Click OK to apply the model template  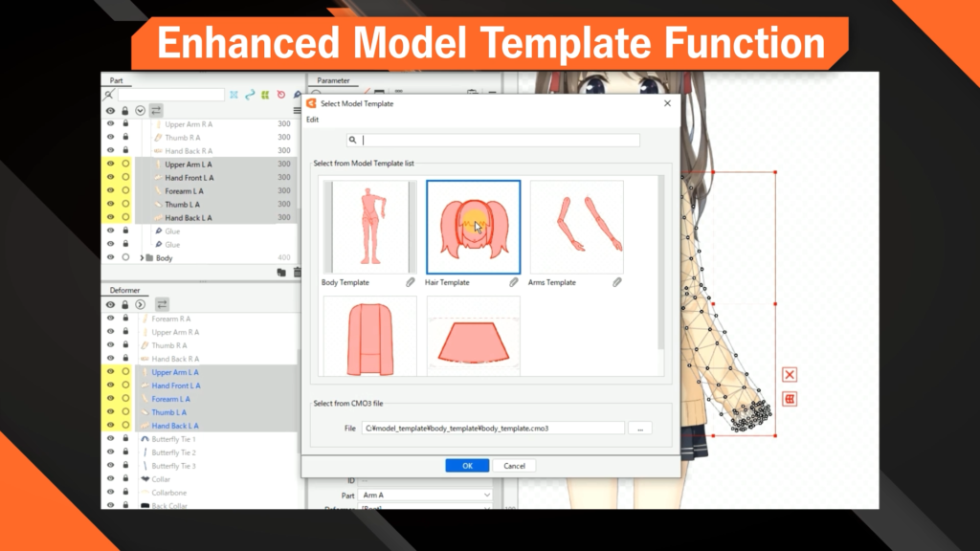click(466, 465)
